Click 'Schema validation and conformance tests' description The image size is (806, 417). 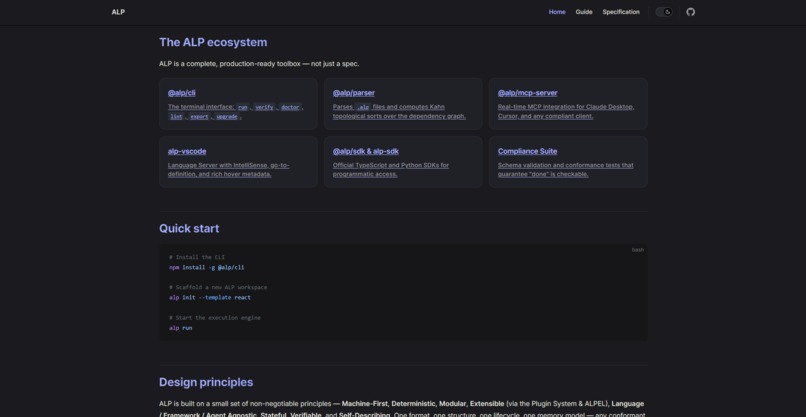(565, 170)
